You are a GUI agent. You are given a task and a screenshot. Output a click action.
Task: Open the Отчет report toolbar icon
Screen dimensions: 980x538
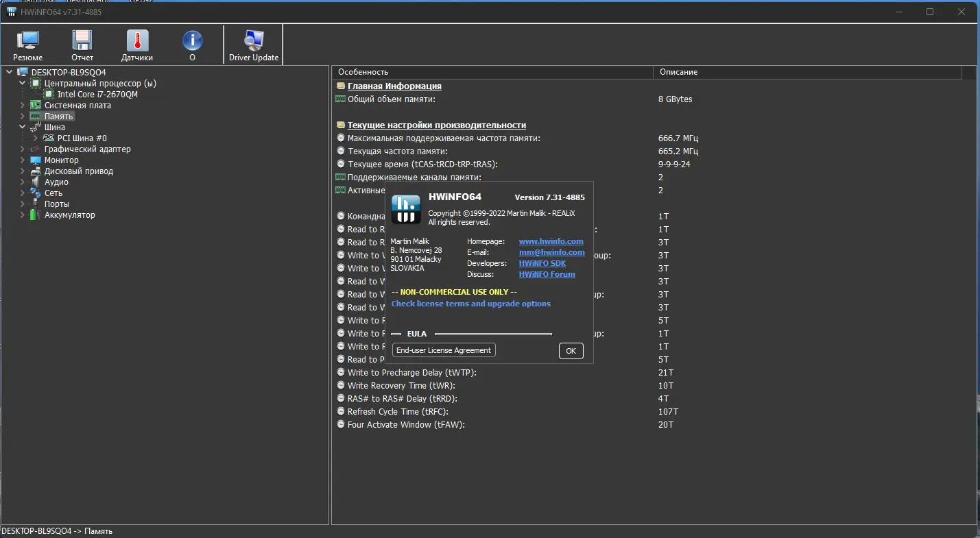[82, 45]
